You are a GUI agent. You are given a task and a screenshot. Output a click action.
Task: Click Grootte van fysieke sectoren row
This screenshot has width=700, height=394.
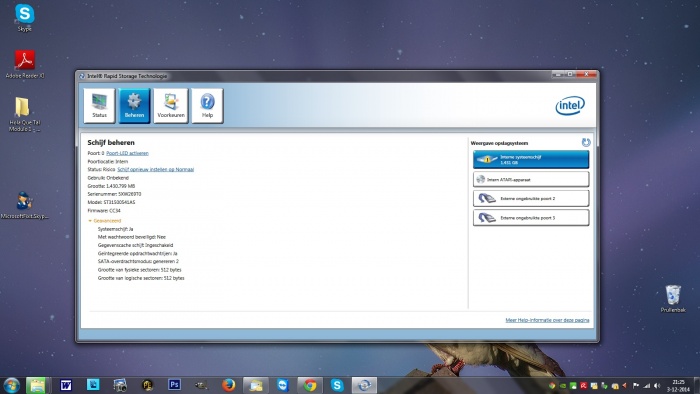(x=139, y=270)
